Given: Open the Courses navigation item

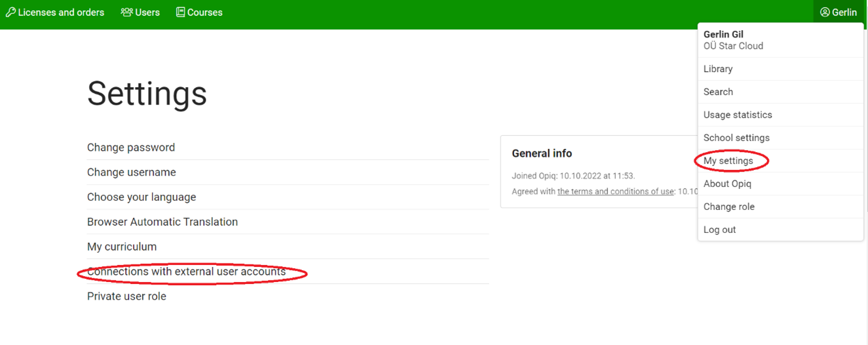Looking at the screenshot, I should (204, 12).
